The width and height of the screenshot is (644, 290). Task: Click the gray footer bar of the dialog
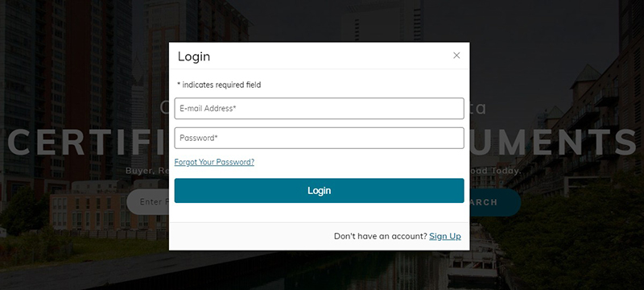click(x=319, y=236)
